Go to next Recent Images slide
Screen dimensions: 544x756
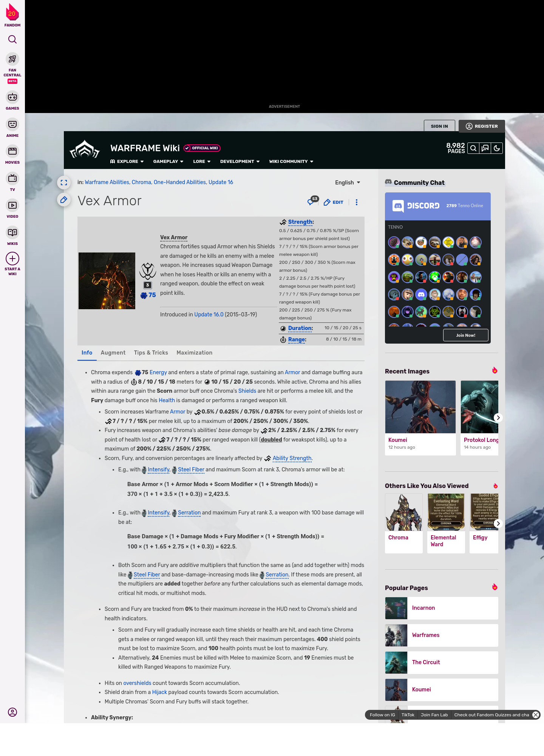498,418
